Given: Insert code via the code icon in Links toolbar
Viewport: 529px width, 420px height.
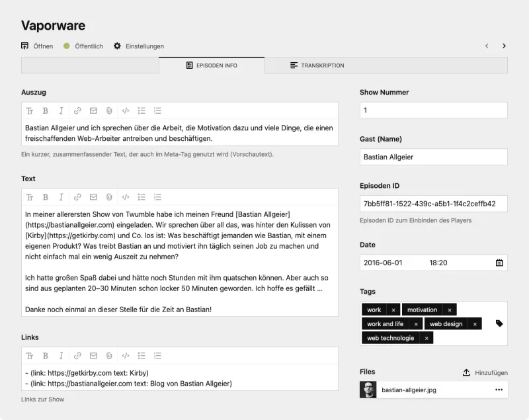Looking at the screenshot, I should (x=126, y=355).
